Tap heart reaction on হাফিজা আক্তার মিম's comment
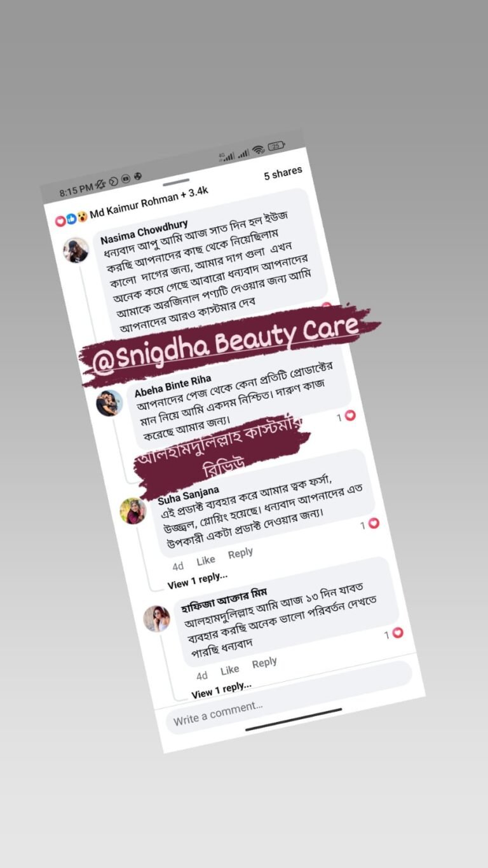 coord(397,633)
